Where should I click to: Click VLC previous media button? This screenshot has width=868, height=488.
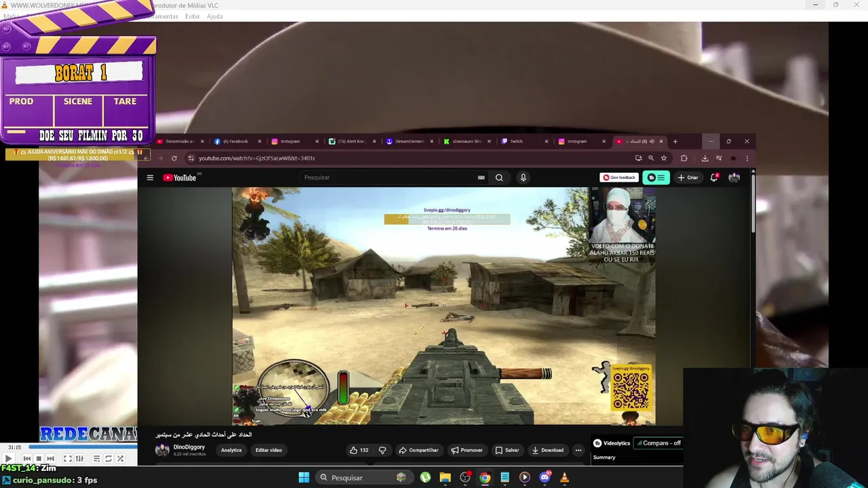tap(27, 459)
